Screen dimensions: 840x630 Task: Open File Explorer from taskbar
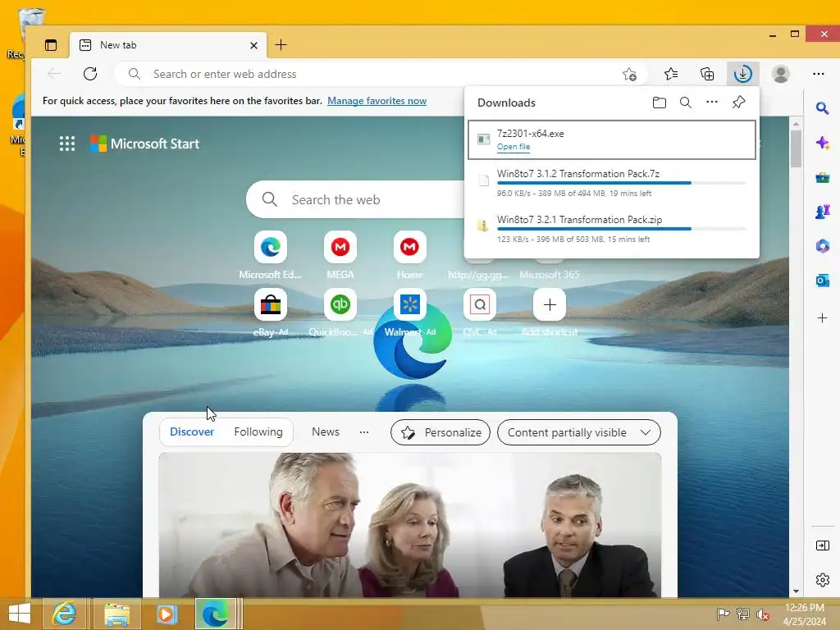tap(116, 614)
